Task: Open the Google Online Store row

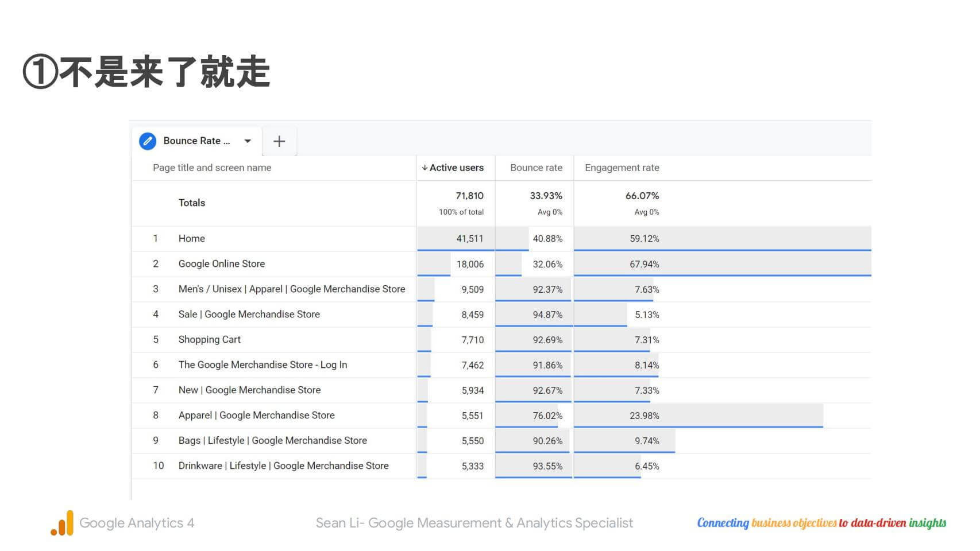Action: point(221,264)
